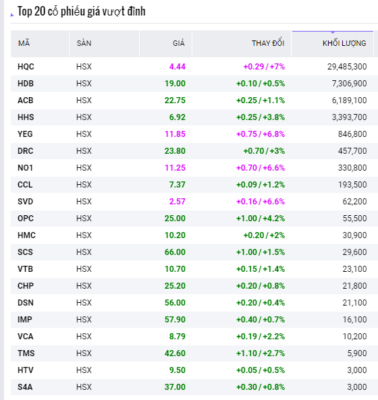Select SVD price 2.57

[177, 202]
